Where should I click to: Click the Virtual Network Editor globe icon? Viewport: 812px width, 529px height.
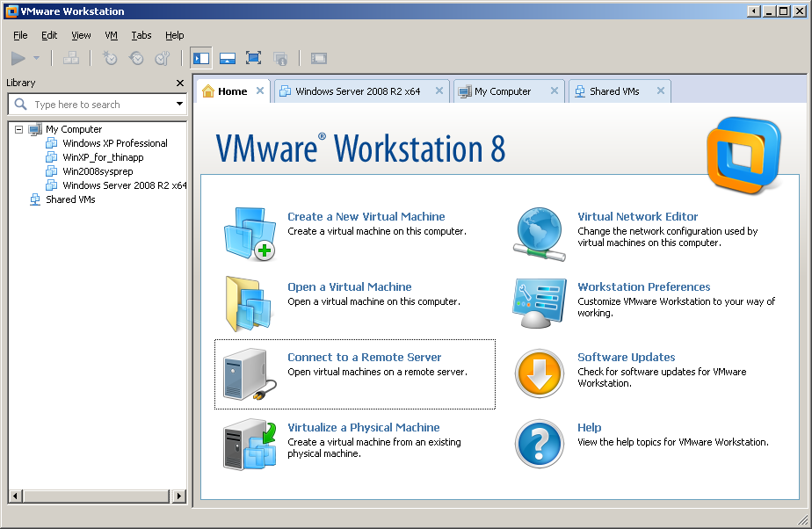pos(539,234)
